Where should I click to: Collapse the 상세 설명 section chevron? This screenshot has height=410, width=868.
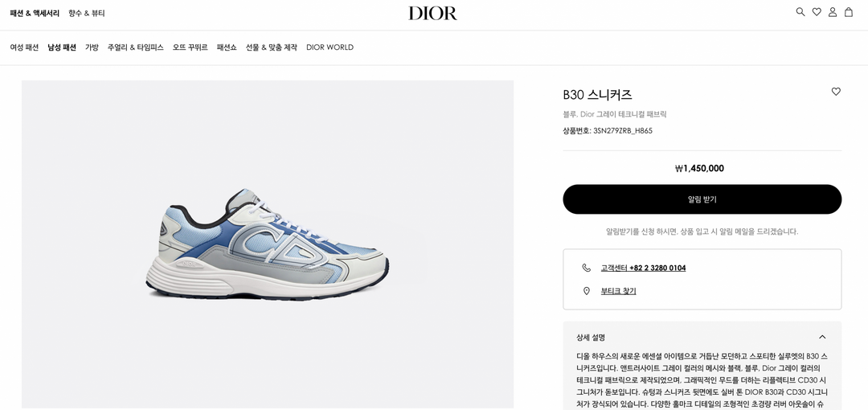point(822,337)
